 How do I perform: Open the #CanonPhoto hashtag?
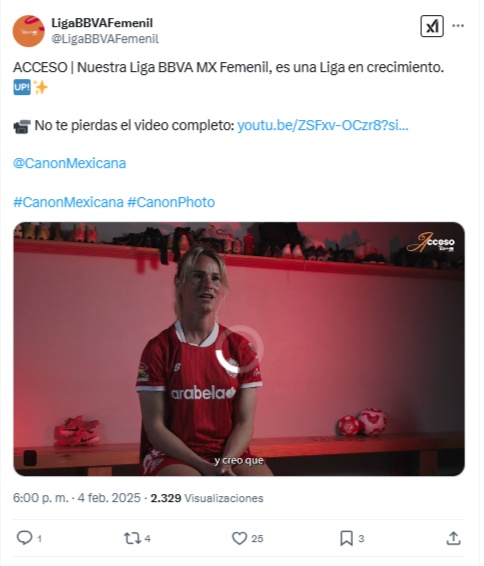[173, 203]
